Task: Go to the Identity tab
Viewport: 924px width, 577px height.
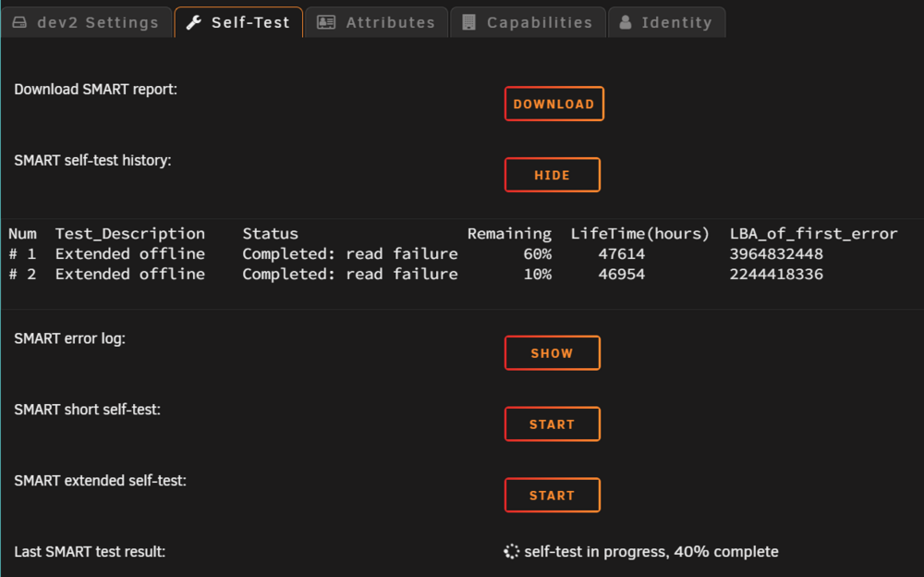Action: pos(666,22)
